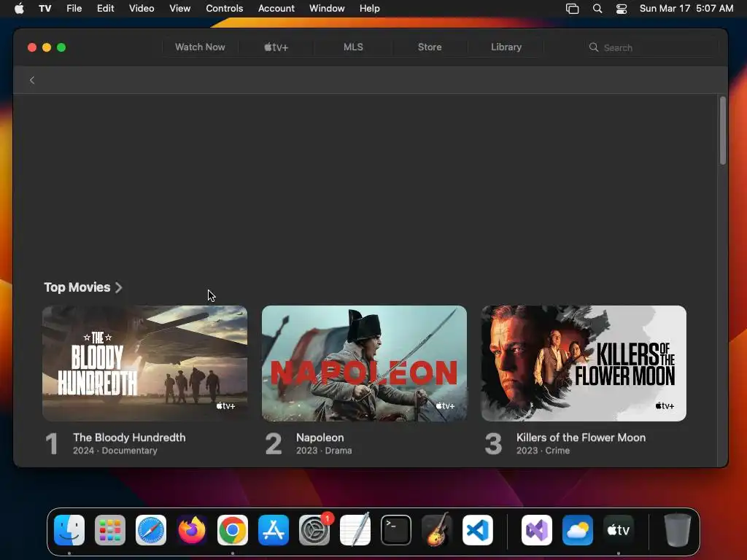Viewport: 747px width, 560px height.
Task: Click the Napoleon title text
Action: (320, 437)
